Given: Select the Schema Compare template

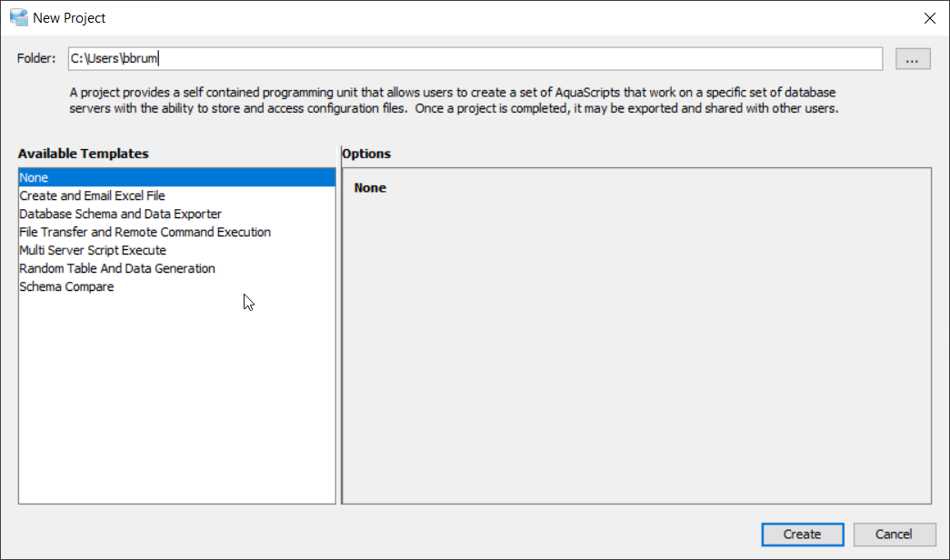Looking at the screenshot, I should (x=66, y=287).
